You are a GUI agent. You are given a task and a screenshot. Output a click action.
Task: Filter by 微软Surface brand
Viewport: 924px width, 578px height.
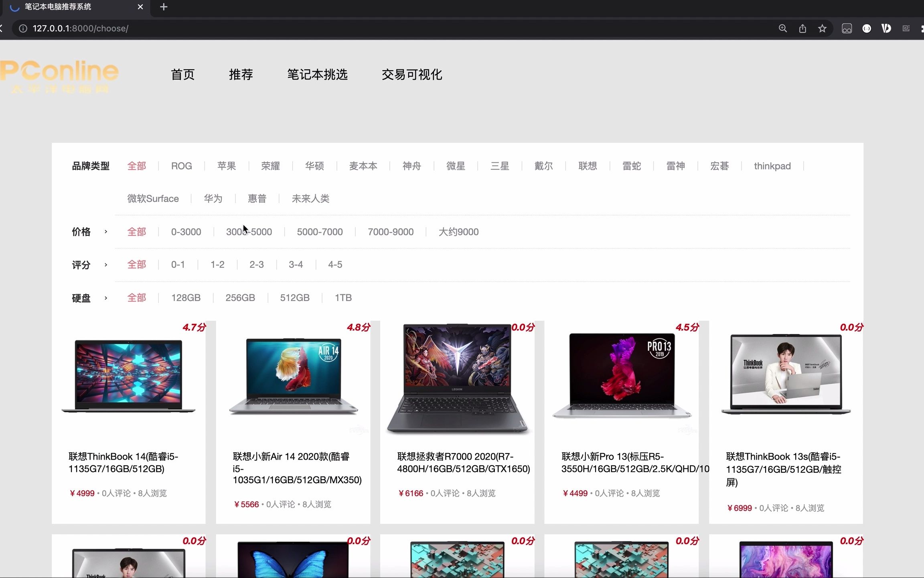153,199
